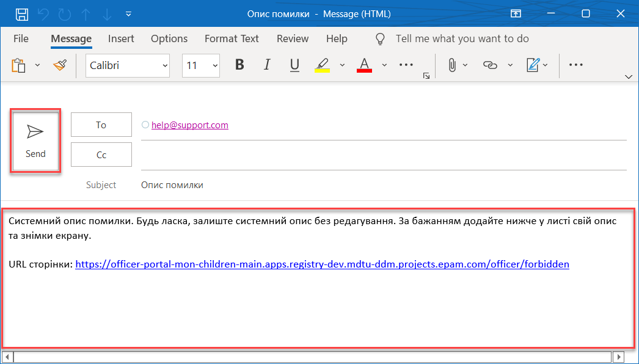This screenshot has width=639, height=364.
Task: Open the Help tab
Action: [x=337, y=38]
